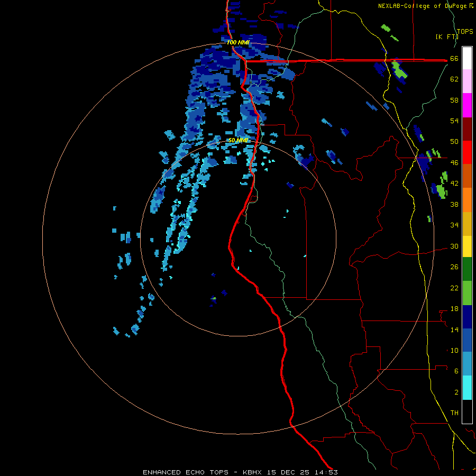476x476 pixels.
Task: Select the '50' scale value in legend
Action: pos(454,141)
